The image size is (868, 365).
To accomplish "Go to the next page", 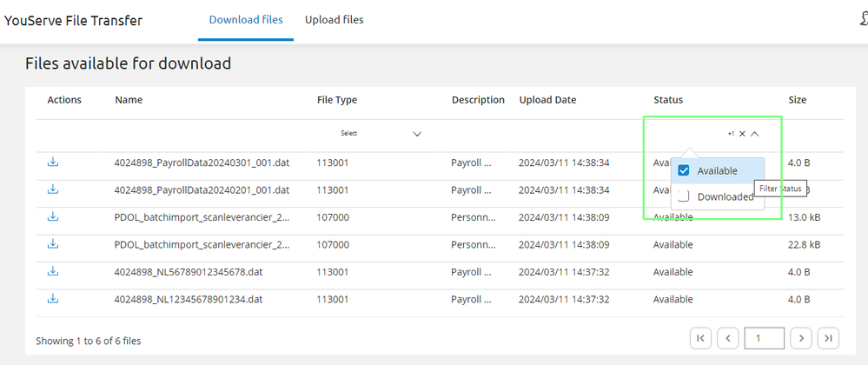I will click(x=801, y=338).
